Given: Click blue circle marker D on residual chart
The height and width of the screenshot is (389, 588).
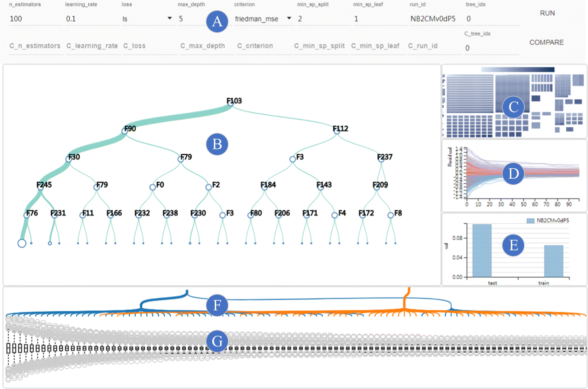Looking at the screenshot, I should (x=513, y=174).
